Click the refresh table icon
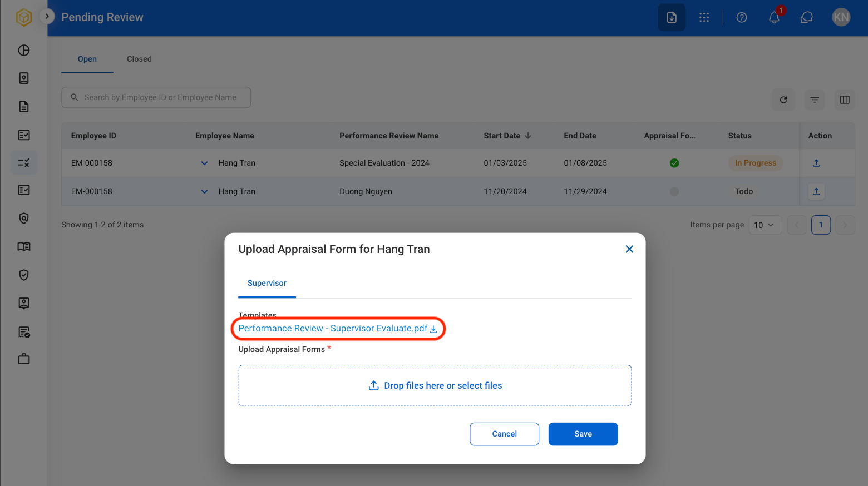This screenshot has width=868, height=486. point(783,100)
